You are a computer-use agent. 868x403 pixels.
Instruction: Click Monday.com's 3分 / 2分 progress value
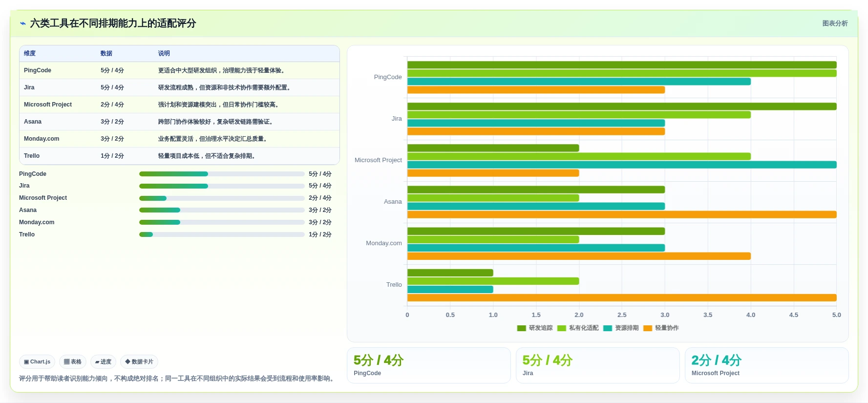[320, 222]
